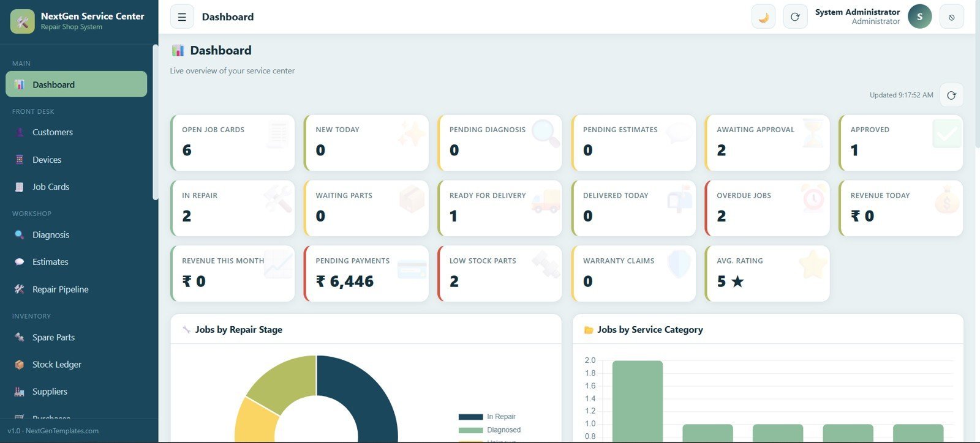Click the Dashboard chart icon in sidebar
The height and width of the screenshot is (443, 980).
(x=20, y=84)
